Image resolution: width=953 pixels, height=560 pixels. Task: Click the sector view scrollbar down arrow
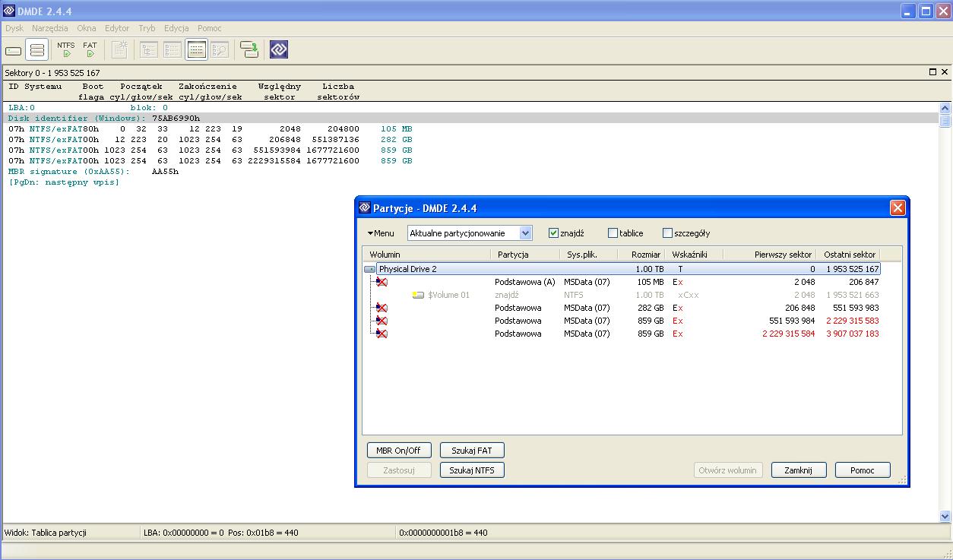[x=945, y=516]
